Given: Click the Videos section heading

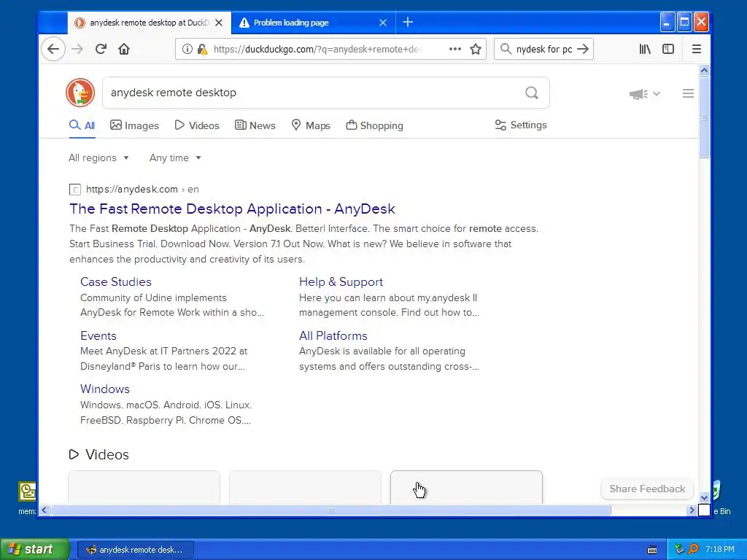Looking at the screenshot, I should (107, 454).
